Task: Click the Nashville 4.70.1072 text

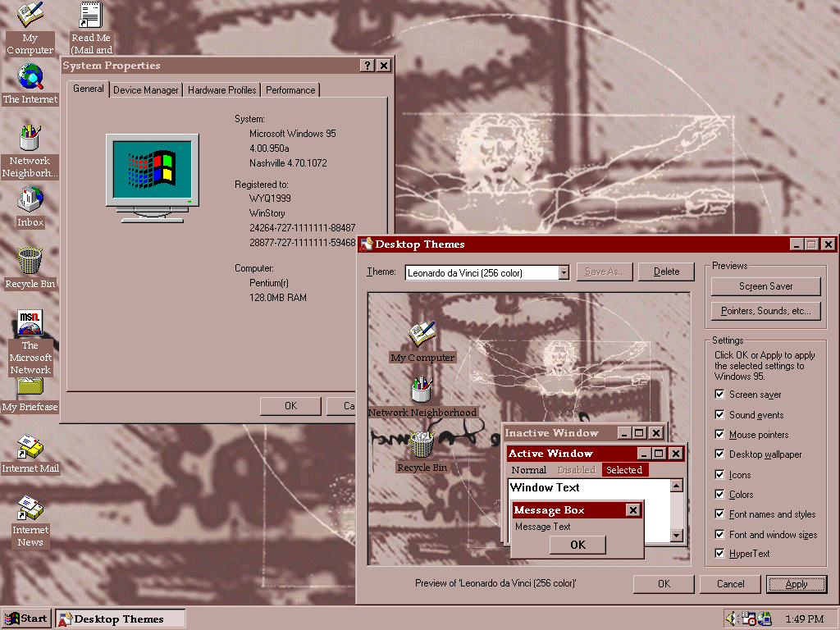Action: tap(288, 163)
